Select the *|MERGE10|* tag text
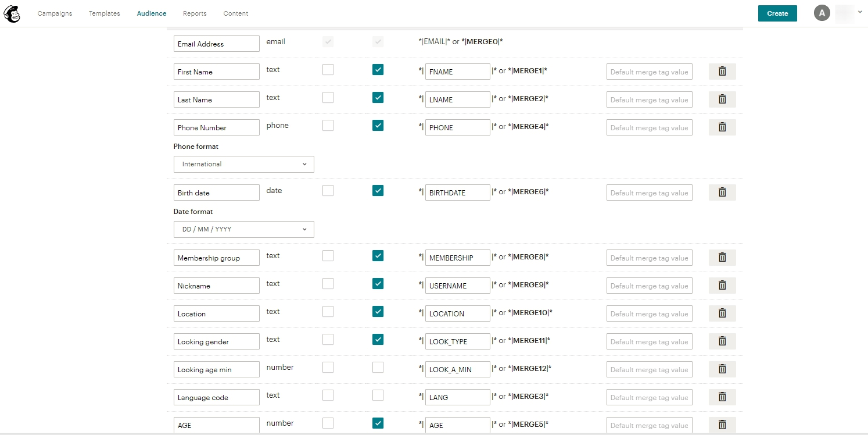 tap(530, 312)
